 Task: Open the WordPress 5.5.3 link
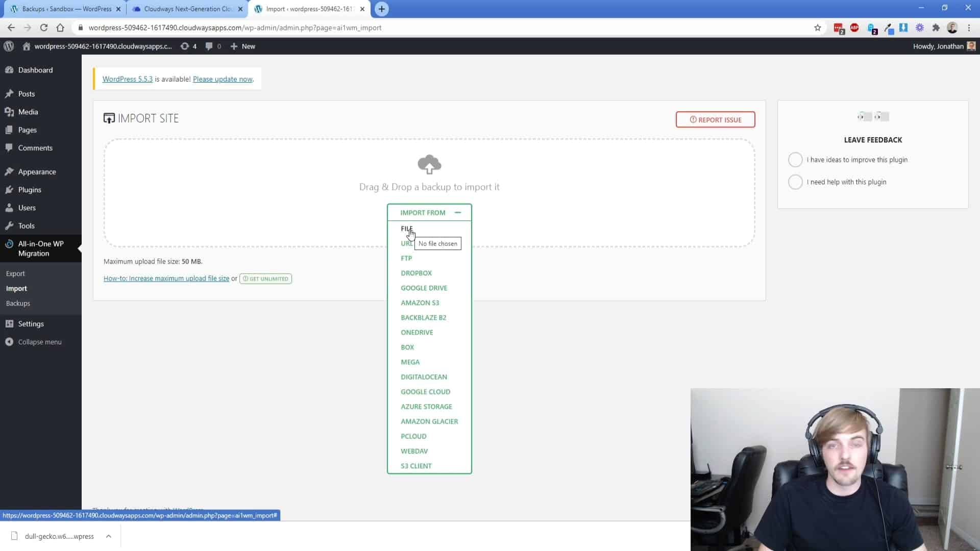pos(128,79)
